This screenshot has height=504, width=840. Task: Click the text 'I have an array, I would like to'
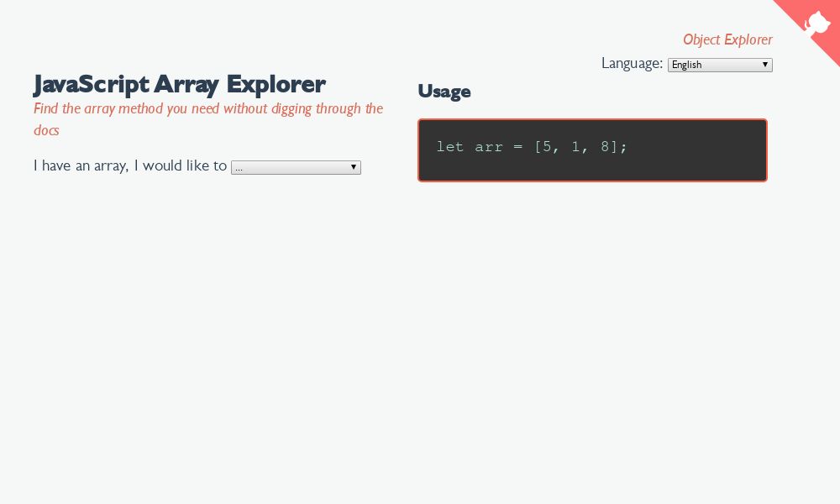(x=130, y=165)
